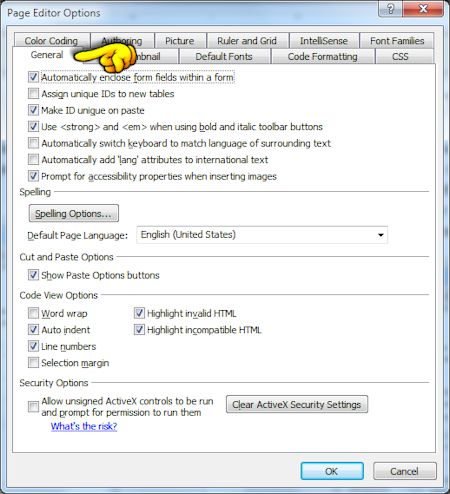Uncheck Highlight invalid HTML
Screen dimensions: 450x494
click(x=139, y=313)
